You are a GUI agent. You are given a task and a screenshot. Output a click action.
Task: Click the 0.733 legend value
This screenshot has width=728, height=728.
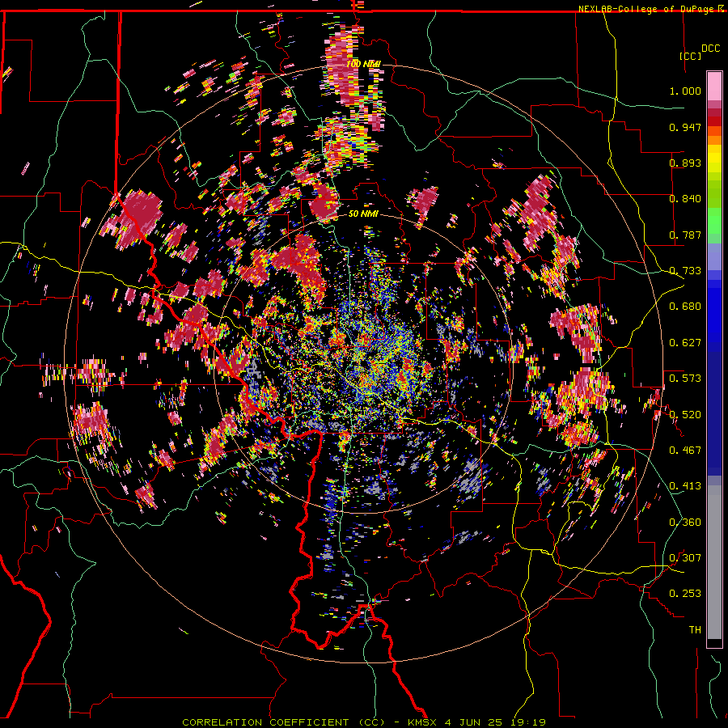tap(685, 271)
